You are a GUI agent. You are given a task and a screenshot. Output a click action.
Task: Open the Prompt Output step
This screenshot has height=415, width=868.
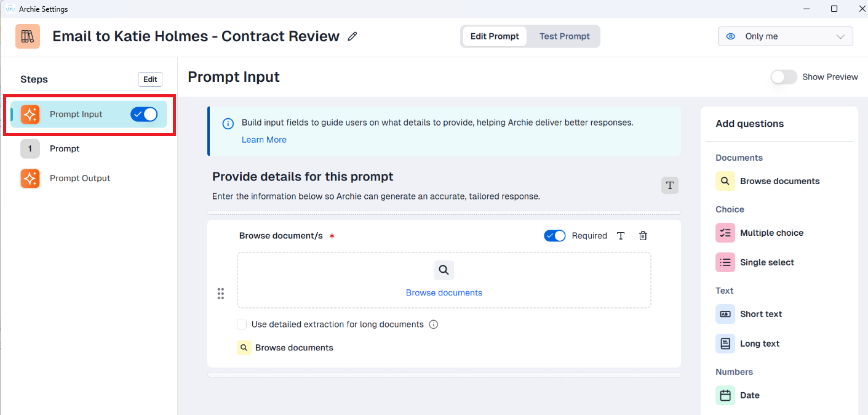tap(79, 178)
